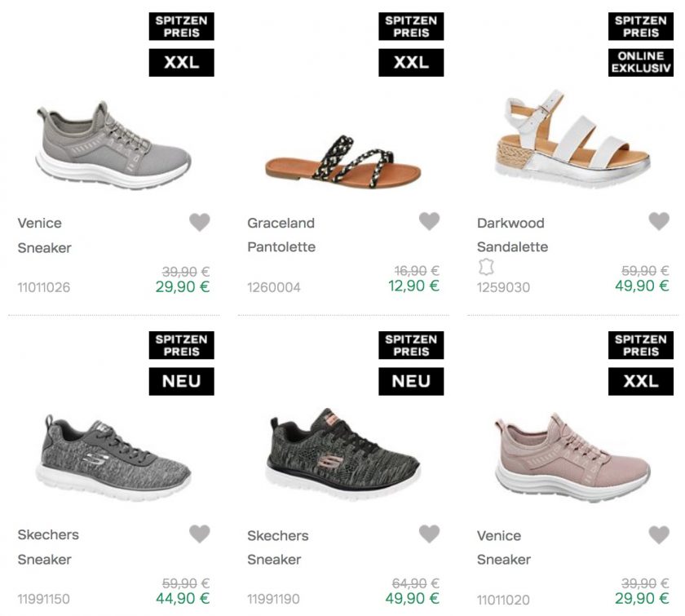Image resolution: width=685 pixels, height=616 pixels.
Task: Toggle wishlist heart on pink Venice Sneaker
Action: coord(659,534)
